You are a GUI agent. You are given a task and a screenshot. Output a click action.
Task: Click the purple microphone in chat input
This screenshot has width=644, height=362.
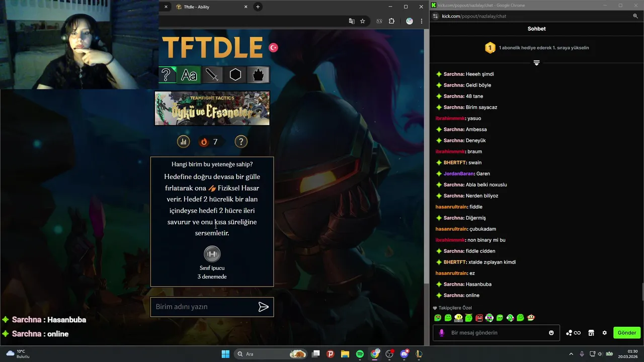tap(442, 333)
